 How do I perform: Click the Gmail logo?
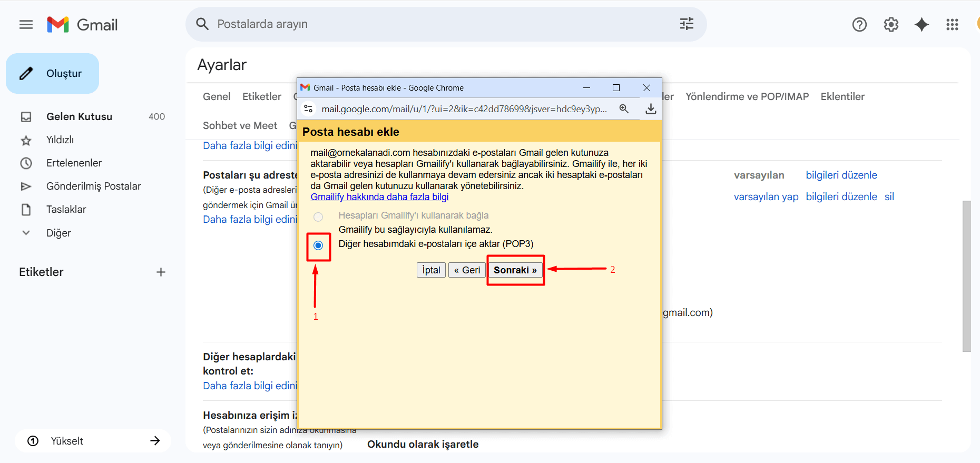[x=82, y=25]
